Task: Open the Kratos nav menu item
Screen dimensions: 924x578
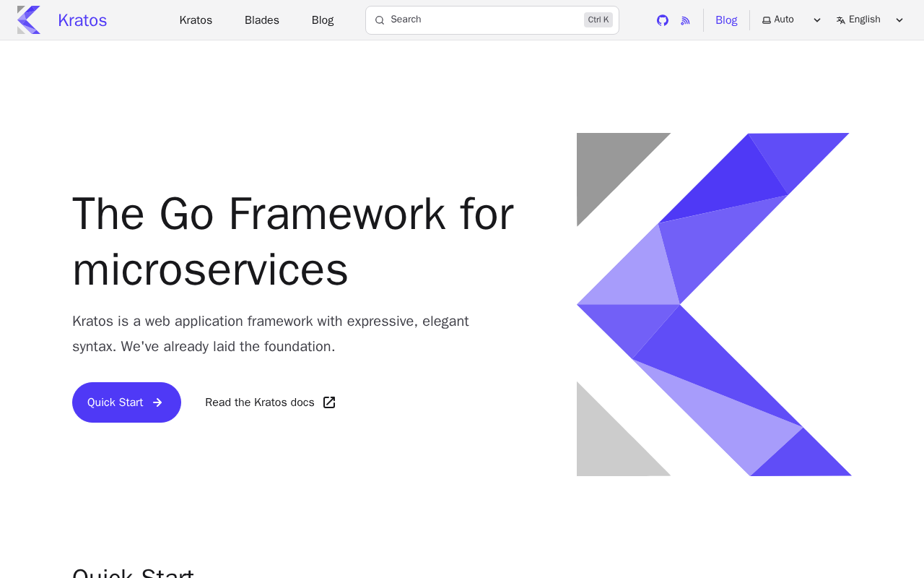Action: tap(196, 20)
